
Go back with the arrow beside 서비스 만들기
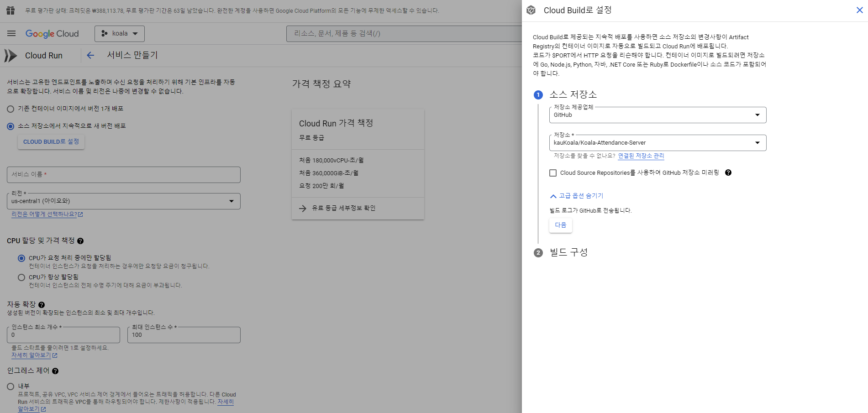(x=90, y=55)
